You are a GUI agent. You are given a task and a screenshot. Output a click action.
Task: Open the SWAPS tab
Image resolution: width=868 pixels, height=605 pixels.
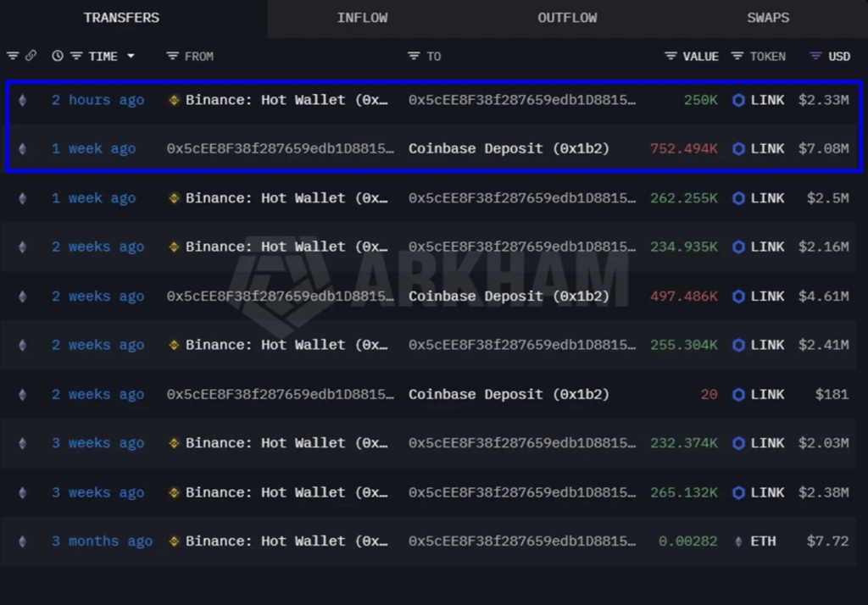click(768, 18)
